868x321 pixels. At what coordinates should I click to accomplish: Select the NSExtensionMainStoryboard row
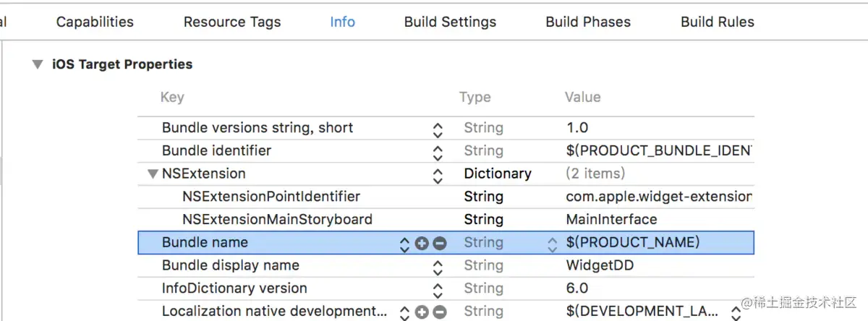coord(278,220)
